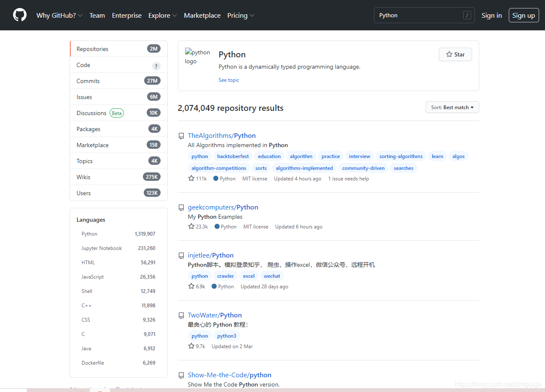The image size is (545, 392).
Task: Click repository icon beside geekcomputers/Python
Action: 181,207
